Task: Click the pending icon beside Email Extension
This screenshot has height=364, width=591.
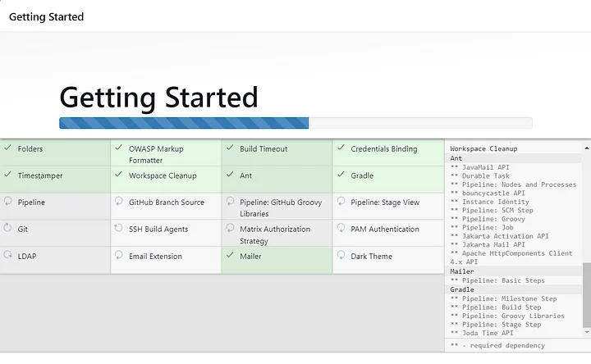Action: pyautogui.click(x=119, y=255)
